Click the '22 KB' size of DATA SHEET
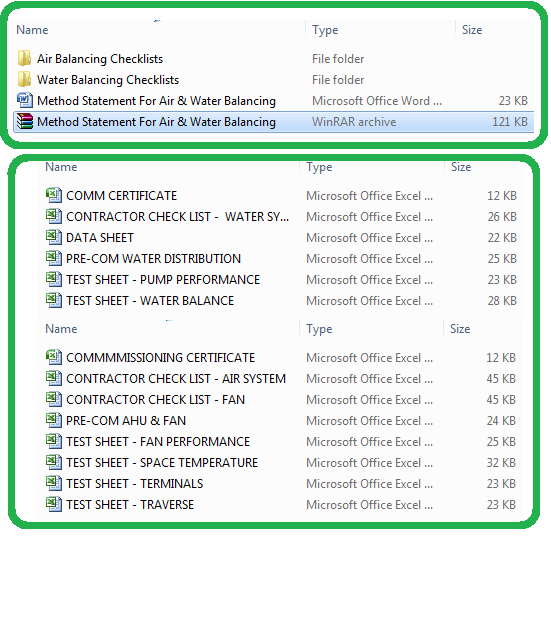551x623 pixels. 502,238
